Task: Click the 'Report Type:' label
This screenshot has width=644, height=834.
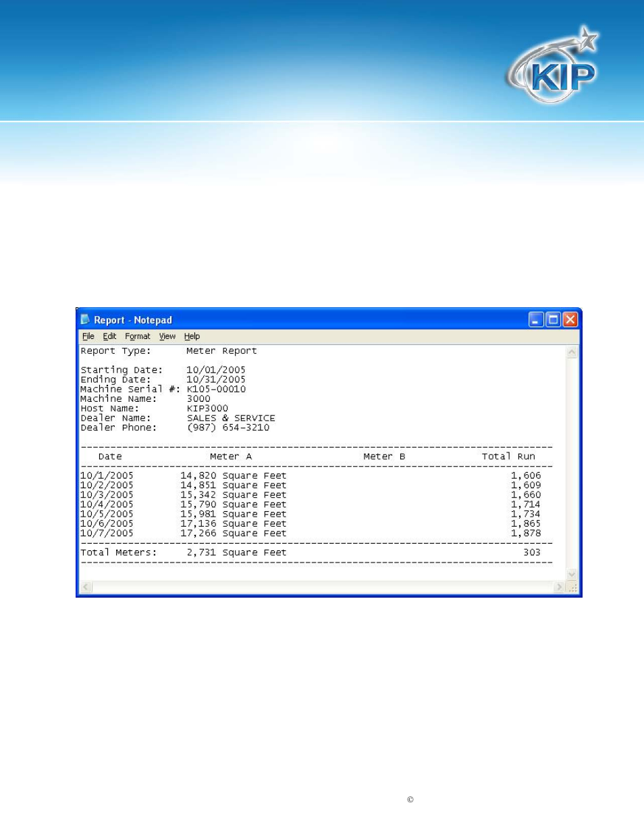Action: point(116,351)
